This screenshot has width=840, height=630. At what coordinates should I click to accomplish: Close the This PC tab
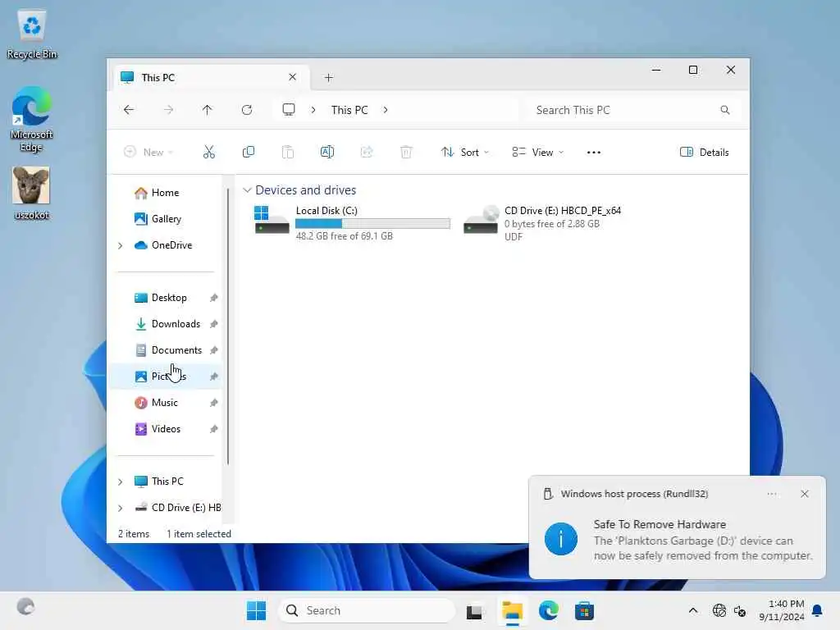click(x=293, y=77)
